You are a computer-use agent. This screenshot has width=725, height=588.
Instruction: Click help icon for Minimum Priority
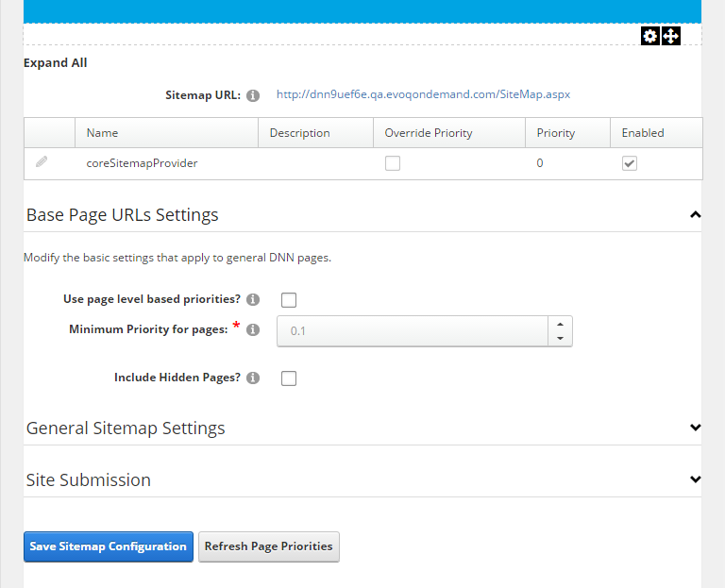(252, 330)
